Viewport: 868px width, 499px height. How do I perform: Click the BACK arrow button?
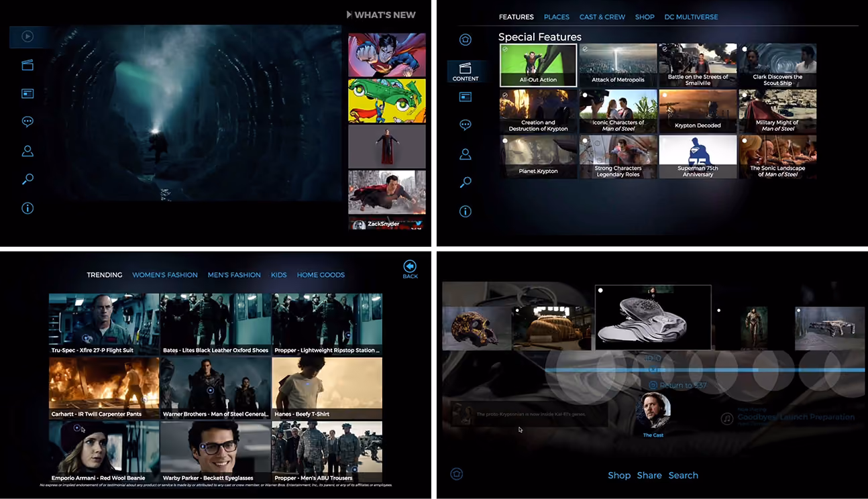pos(411,269)
